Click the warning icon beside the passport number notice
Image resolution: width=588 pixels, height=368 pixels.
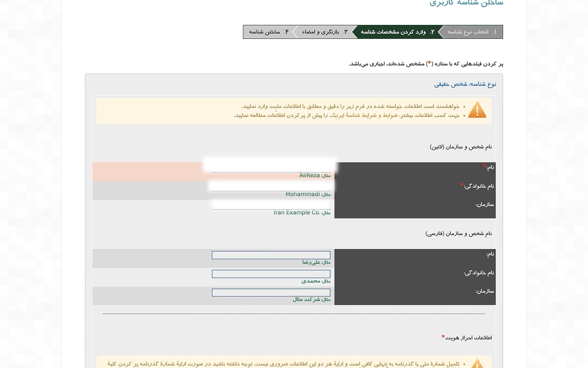(477, 364)
